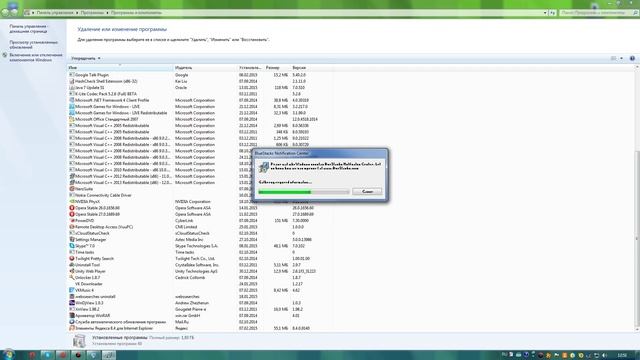This screenshot has width=640, height=360.
Task: Click Программы in the breadcrumb
Action: 92,13
